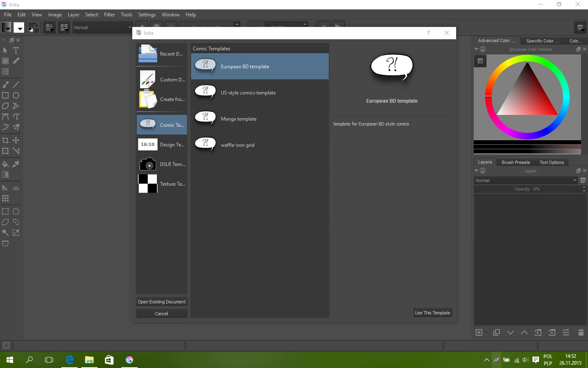Viewport: 588px width, 368px height.
Task: Toggle lock on Layers docker
Action: coord(483,171)
